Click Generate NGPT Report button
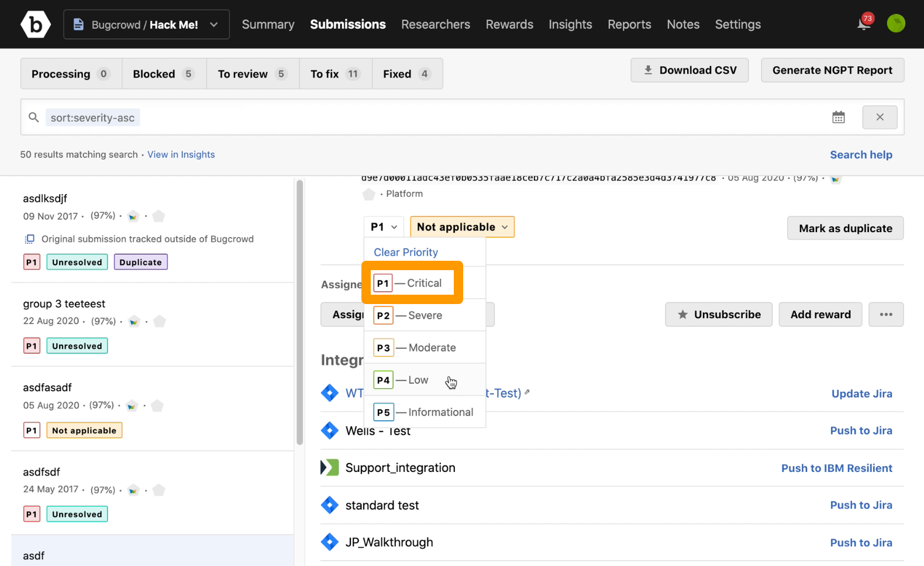924x566 pixels. coord(832,70)
